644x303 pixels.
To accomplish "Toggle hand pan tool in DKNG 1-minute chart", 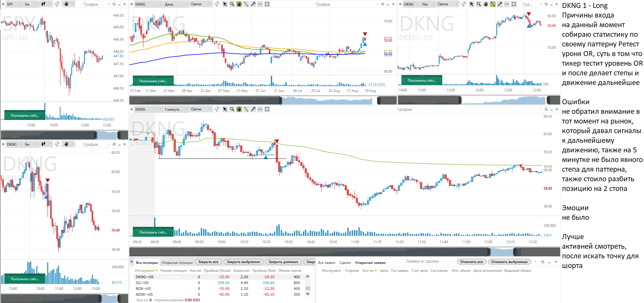I will 239,109.
